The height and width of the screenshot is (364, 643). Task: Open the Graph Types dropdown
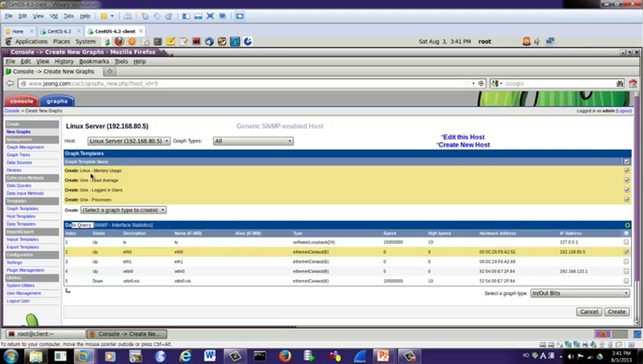click(x=253, y=141)
